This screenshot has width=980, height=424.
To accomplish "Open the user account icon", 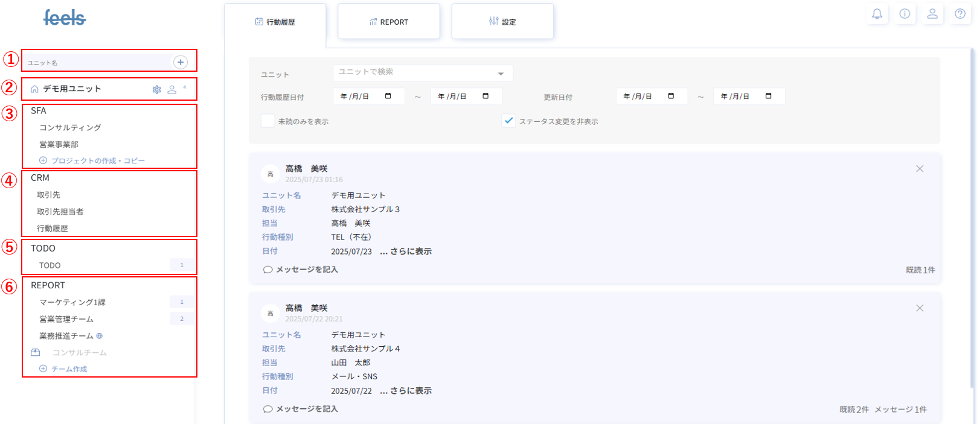I will pos(932,14).
